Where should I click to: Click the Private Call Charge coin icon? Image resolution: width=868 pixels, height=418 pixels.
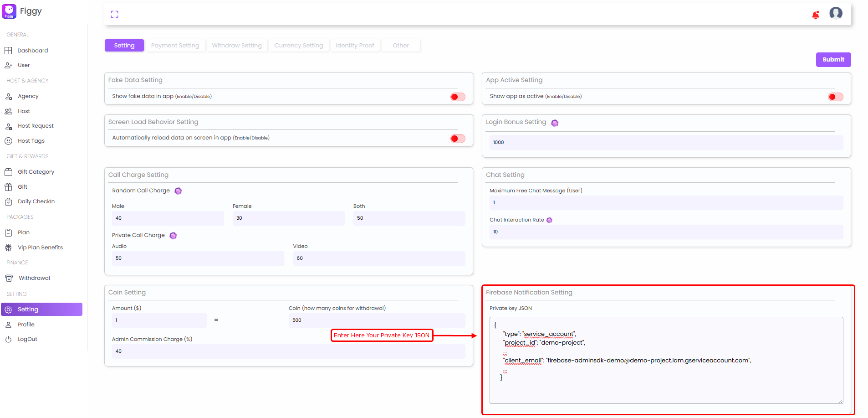pos(173,236)
